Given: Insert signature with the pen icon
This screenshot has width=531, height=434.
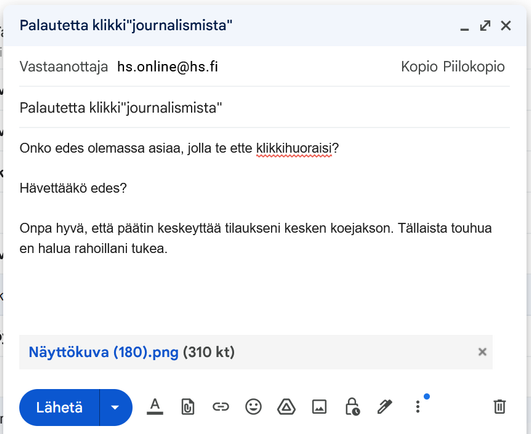Looking at the screenshot, I should click(385, 407).
